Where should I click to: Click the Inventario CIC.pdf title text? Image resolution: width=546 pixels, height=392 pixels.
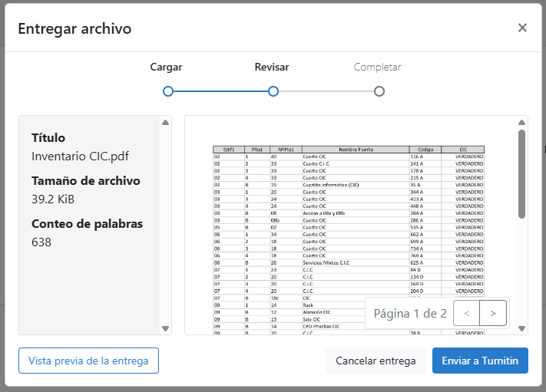80,156
